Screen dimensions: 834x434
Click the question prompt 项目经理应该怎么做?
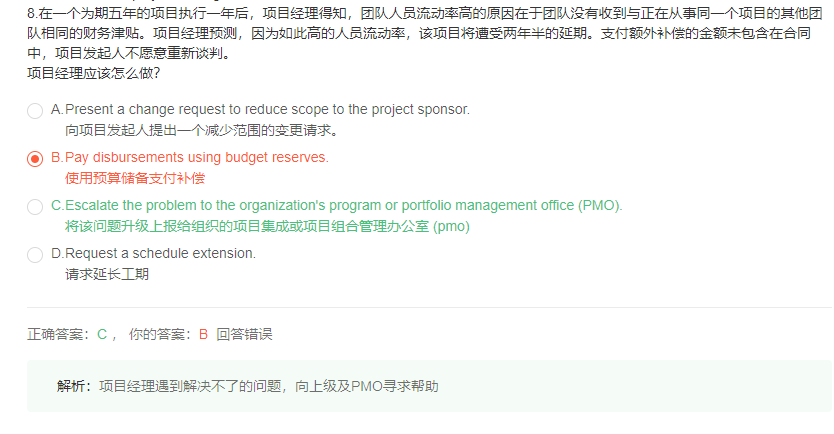[94, 73]
